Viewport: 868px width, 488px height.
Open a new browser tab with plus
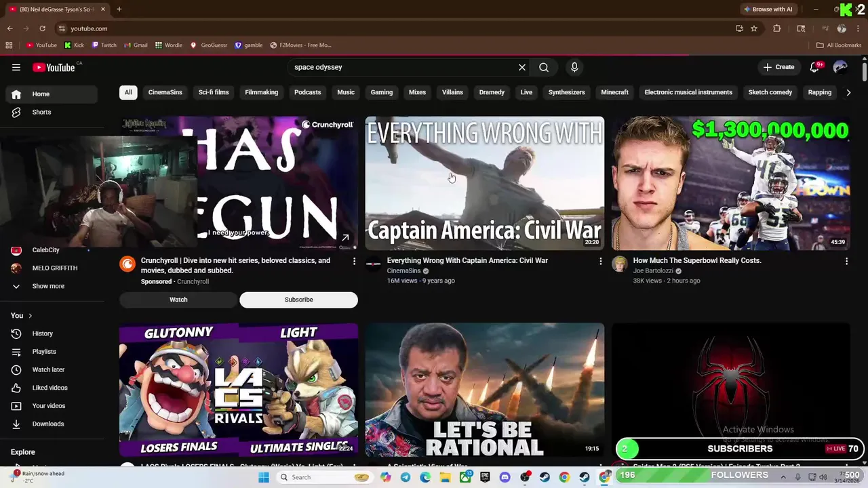coord(119,9)
